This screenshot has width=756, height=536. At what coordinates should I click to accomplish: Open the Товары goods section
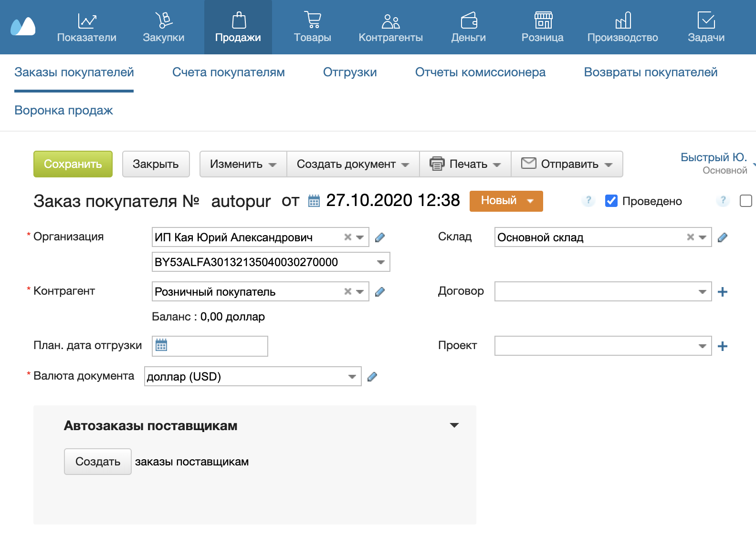[x=313, y=27]
